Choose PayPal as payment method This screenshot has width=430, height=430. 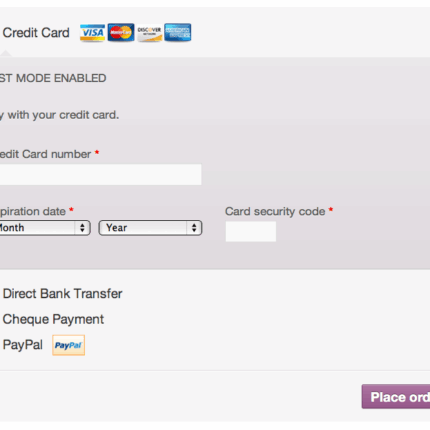(23, 345)
